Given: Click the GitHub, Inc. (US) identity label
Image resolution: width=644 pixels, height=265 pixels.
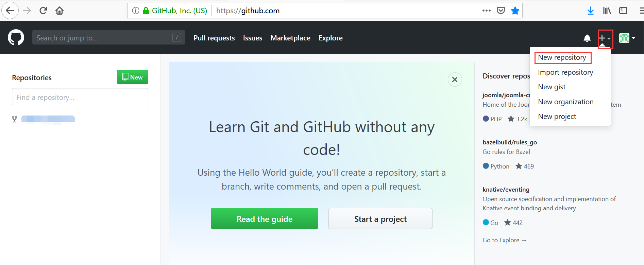Looking at the screenshot, I should tap(180, 11).
